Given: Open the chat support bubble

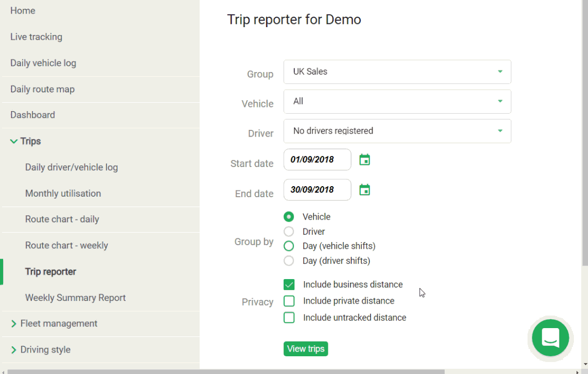Looking at the screenshot, I should click(x=550, y=338).
